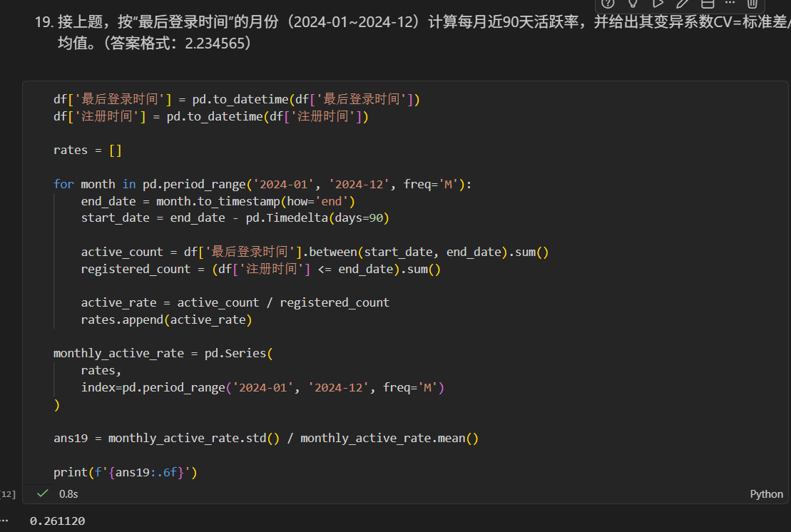The width and height of the screenshot is (791, 532).
Task: Click the 'end_date = month.to_timestamp' line
Action: click(x=218, y=201)
